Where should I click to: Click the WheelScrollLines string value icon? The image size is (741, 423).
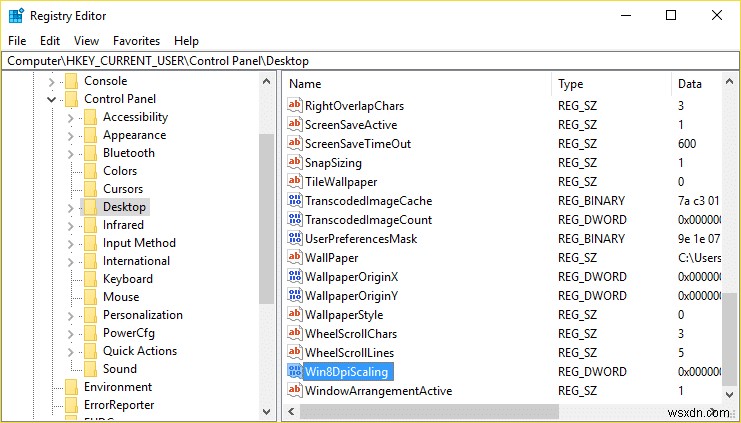click(x=295, y=353)
